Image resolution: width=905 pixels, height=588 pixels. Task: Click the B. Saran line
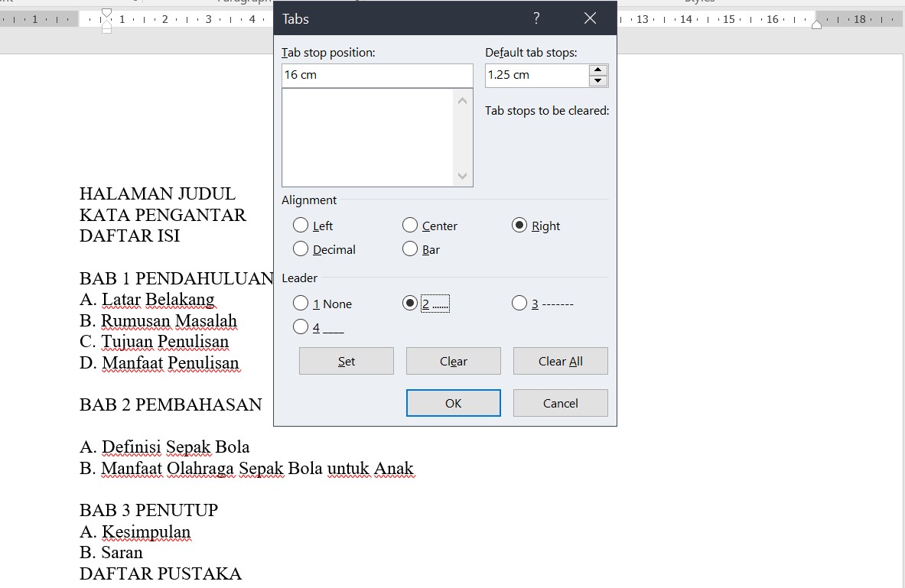(x=111, y=553)
